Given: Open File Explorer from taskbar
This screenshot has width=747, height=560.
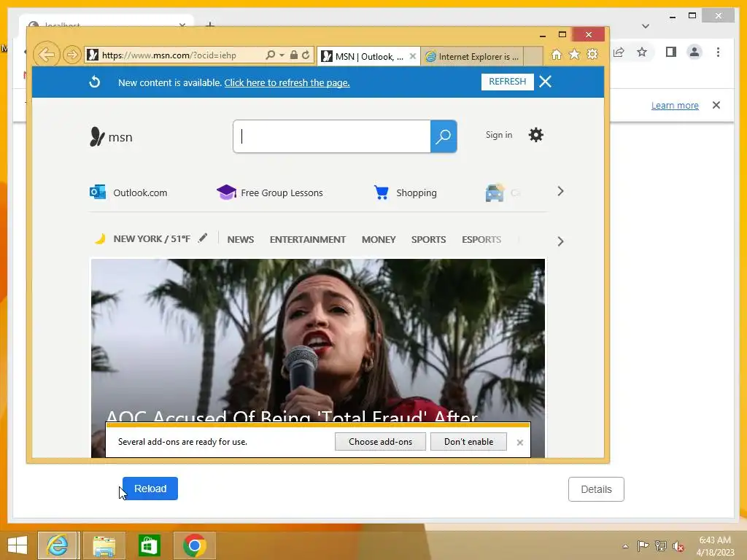Looking at the screenshot, I should point(104,545).
